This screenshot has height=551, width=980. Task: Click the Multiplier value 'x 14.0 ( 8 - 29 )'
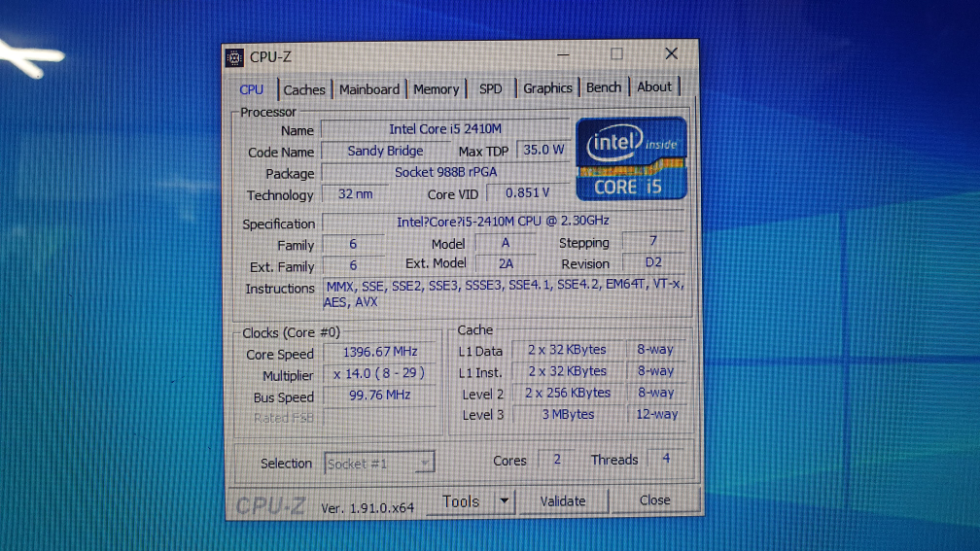coord(379,373)
